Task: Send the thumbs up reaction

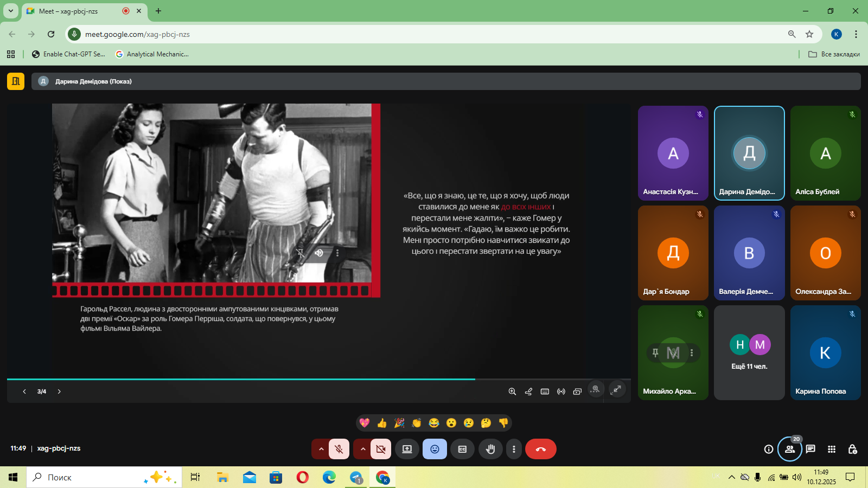Action: [x=382, y=423]
